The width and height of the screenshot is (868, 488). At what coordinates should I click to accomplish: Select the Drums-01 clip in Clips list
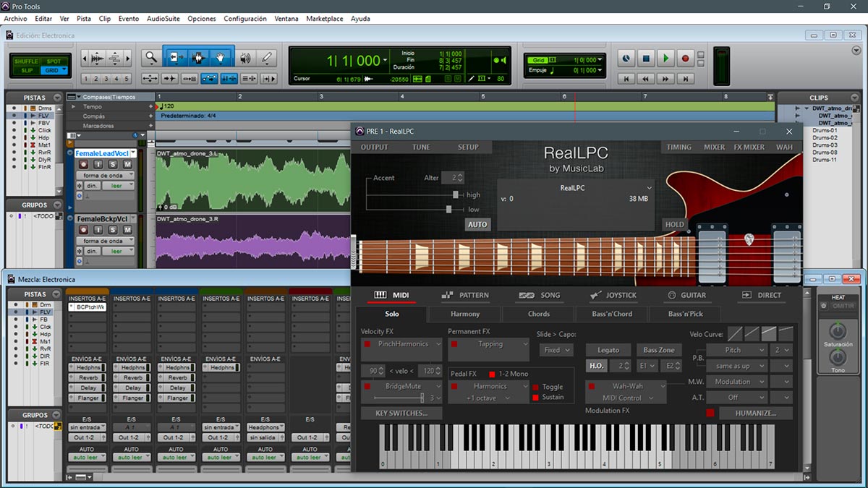point(825,130)
